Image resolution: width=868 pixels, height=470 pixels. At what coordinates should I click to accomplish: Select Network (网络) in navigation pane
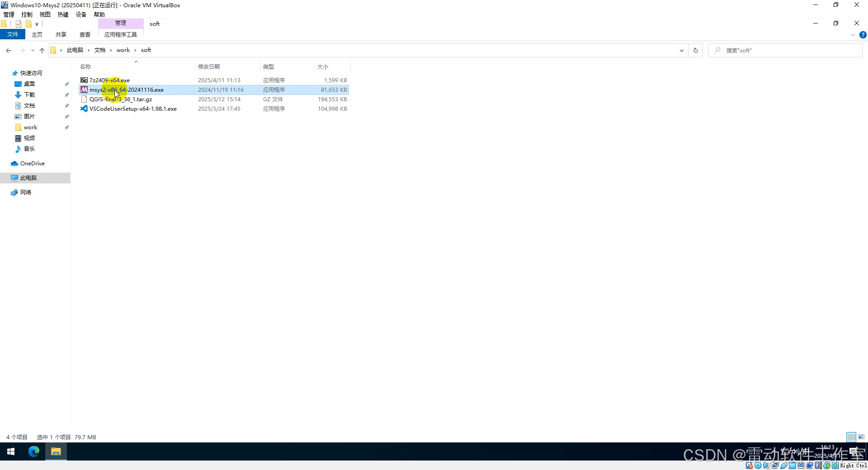26,193
